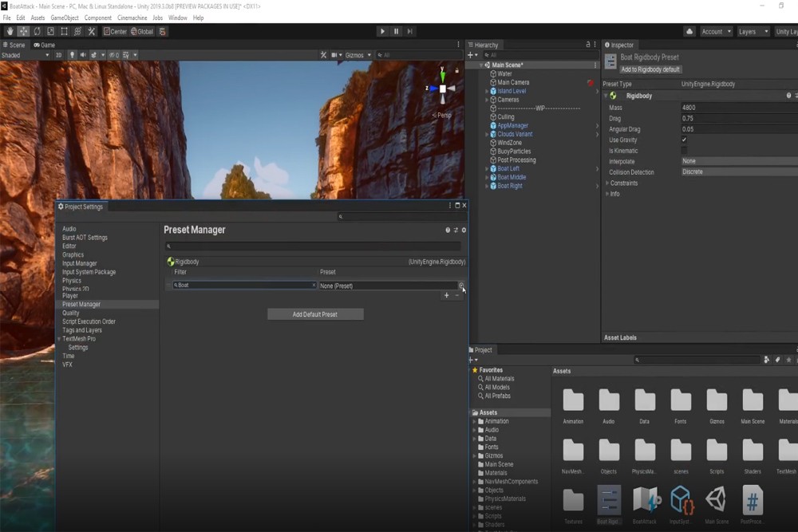Select Script Execution Order settings category
Image resolution: width=798 pixels, height=532 pixels.
(89, 321)
